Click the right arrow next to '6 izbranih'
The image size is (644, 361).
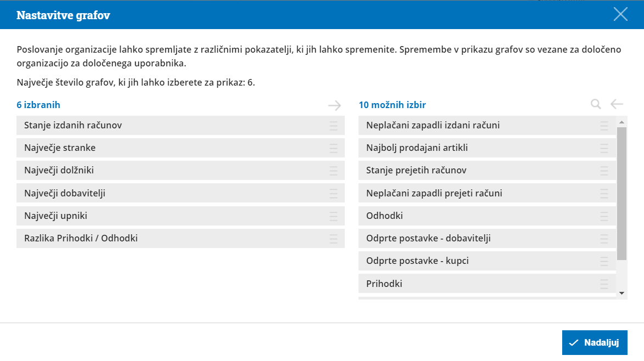pyautogui.click(x=334, y=105)
